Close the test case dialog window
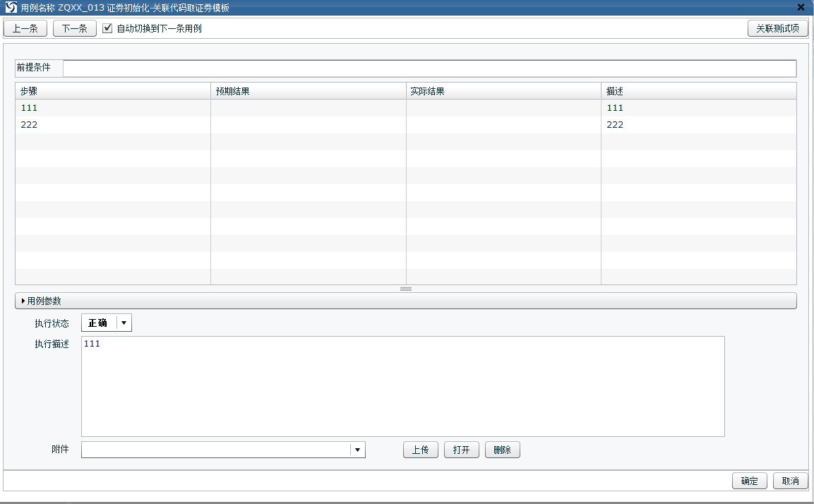Screen dimensions: 814x504 (801, 8)
